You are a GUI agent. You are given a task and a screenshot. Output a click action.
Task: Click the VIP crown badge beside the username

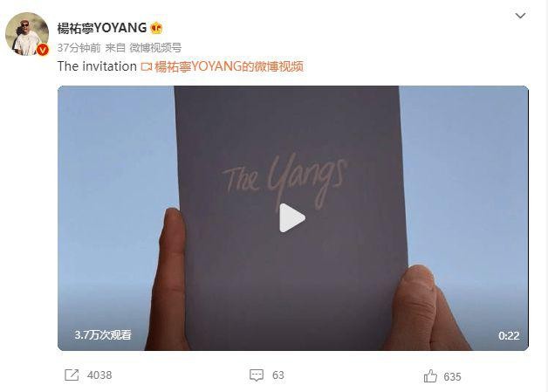tap(156, 28)
